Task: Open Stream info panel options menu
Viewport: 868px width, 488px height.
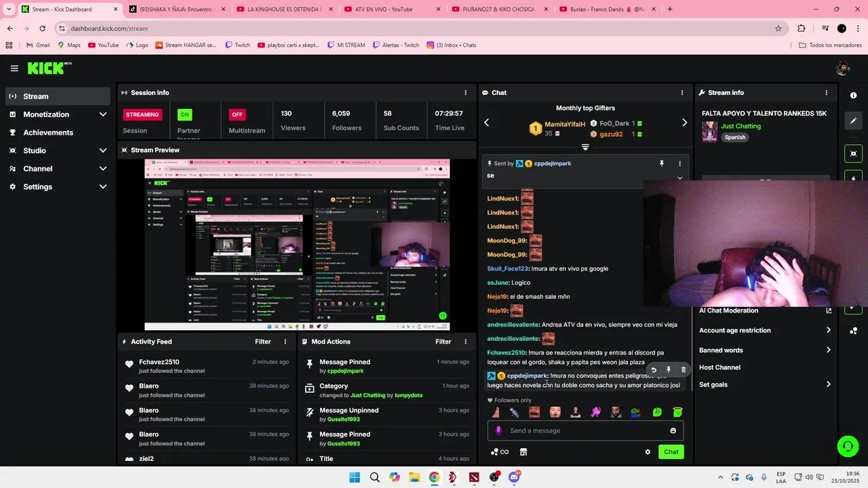Action: pyautogui.click(x=826, y=93)
